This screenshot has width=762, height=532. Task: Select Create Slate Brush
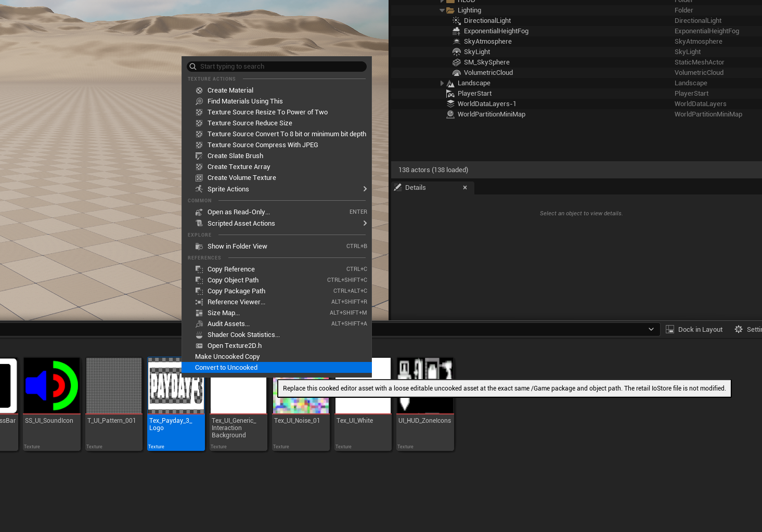point(277,156)
